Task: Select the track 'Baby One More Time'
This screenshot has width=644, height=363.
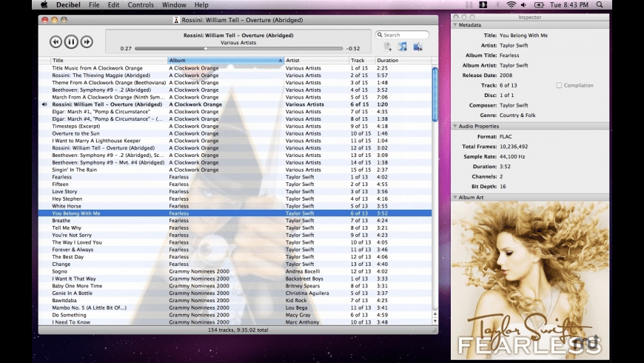Action: [x=235, y=286]
